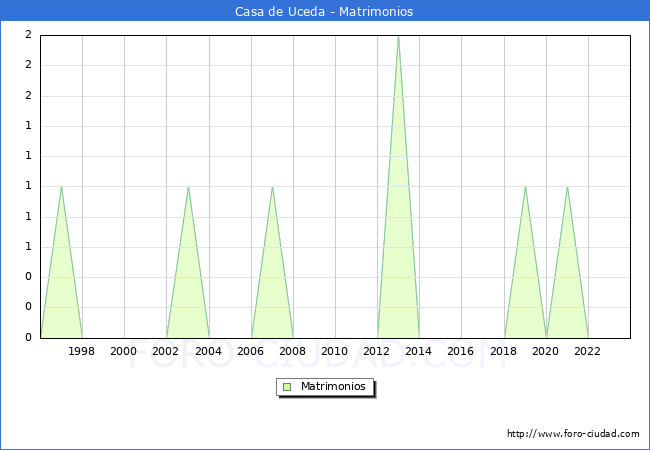Click the 2022 x-axis label
This screenshot has width=650, height=450.
click(588, 351)
